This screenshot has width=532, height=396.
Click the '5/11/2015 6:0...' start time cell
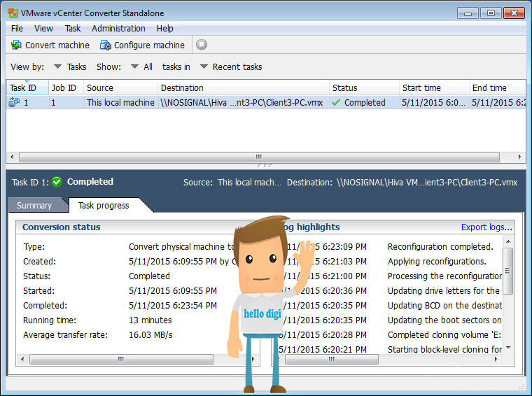433,102
